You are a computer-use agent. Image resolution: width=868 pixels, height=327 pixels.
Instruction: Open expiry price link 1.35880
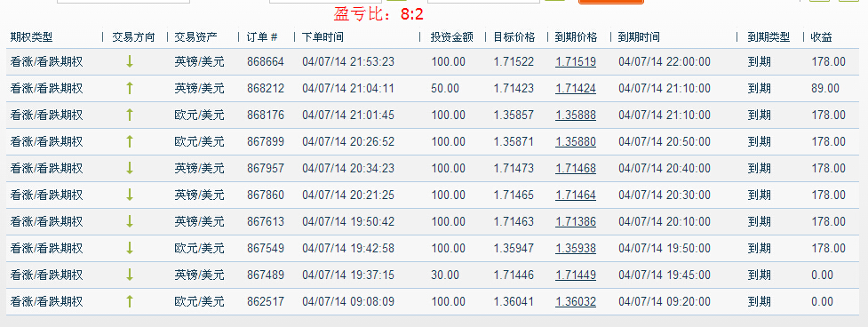pyautogui.click(x=576, y=141)
